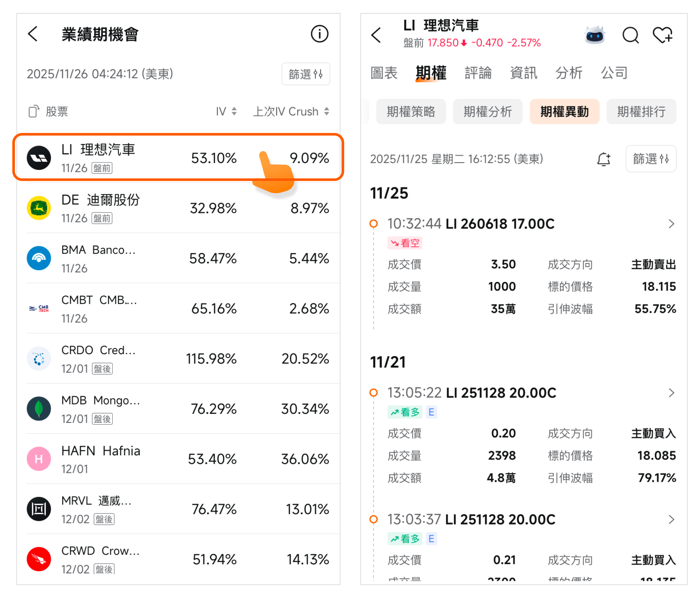Open the AI robot assistant icon
The width and height of the screenshot is (700, 600).
(594, 35)
